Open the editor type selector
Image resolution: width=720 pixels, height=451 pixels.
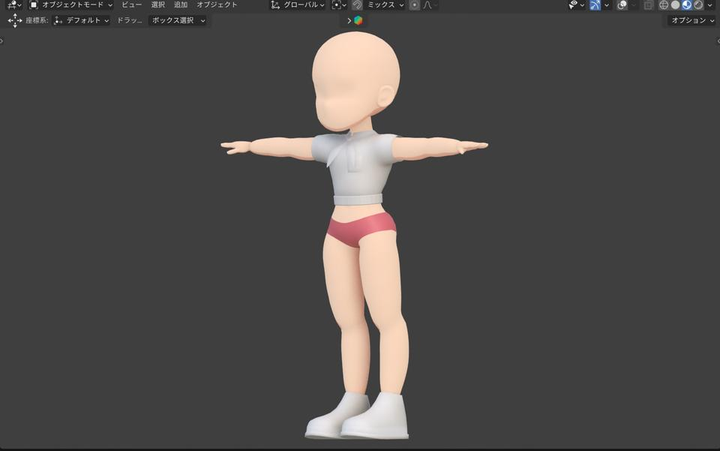point(14,5)
